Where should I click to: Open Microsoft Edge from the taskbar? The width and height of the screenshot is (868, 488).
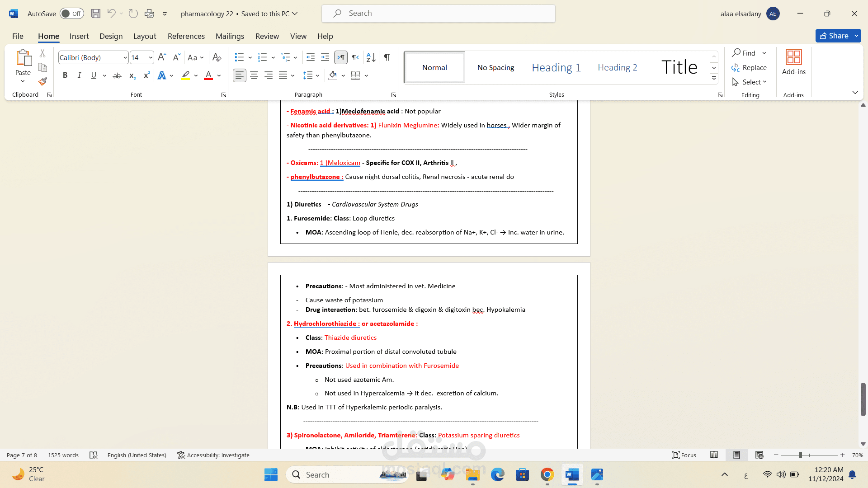click(x=497, y=475)
